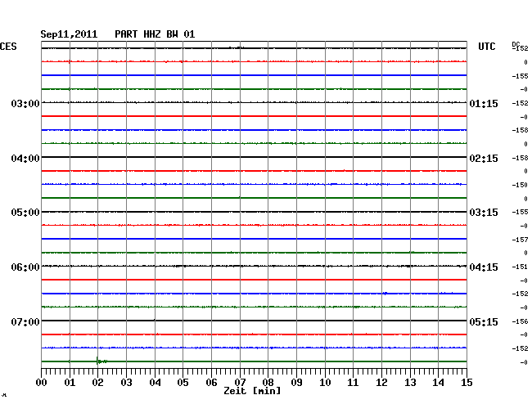Click the Zeit [min] axis title
The height and width of the screenshot is (404, 532).
252,392
